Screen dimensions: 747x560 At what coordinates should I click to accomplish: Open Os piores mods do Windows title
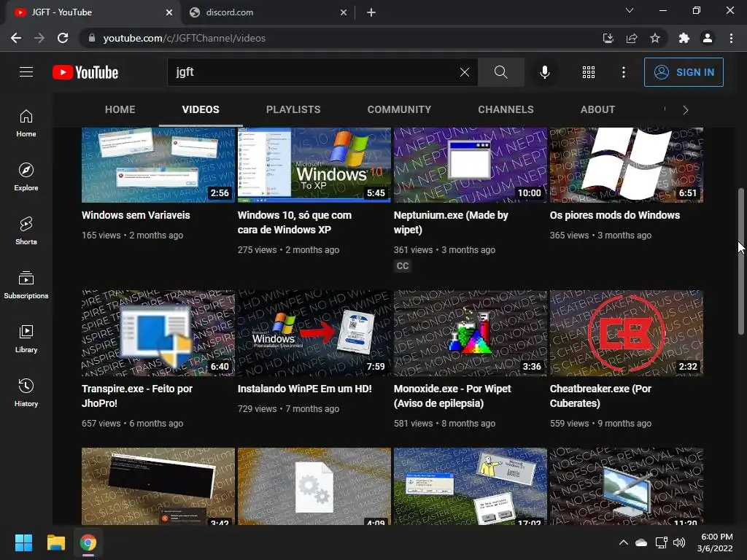(614, 215)
